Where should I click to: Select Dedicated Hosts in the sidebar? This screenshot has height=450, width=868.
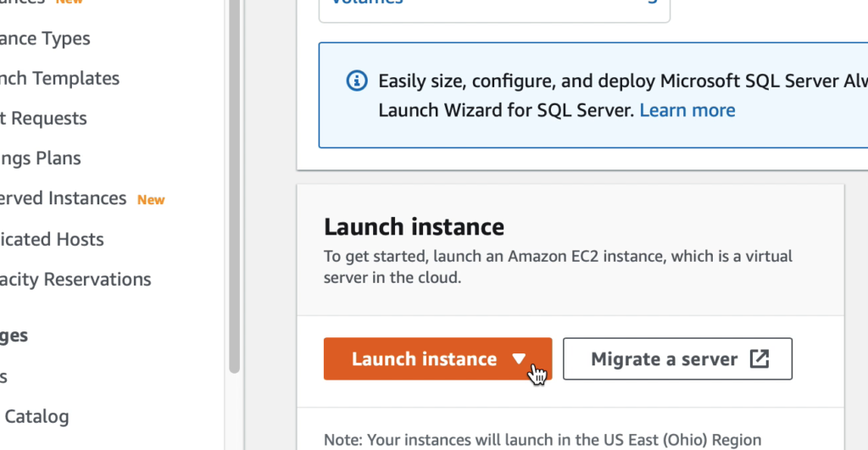[52, 240]
